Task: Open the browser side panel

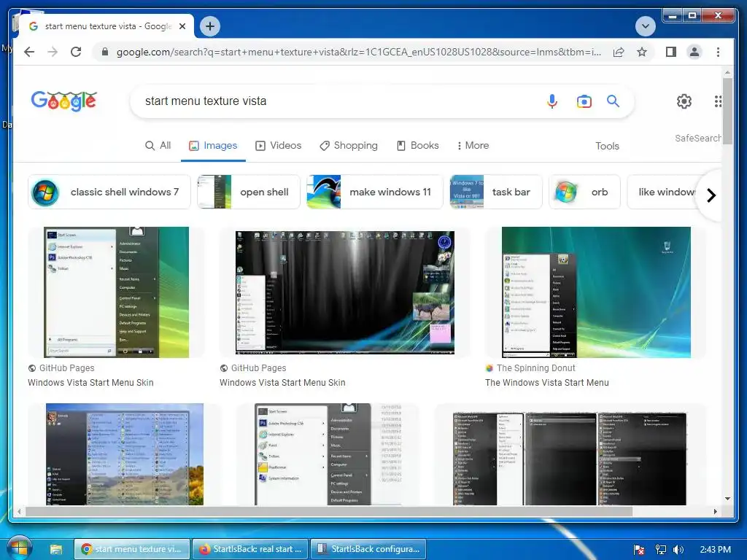Action: point(671,52)
